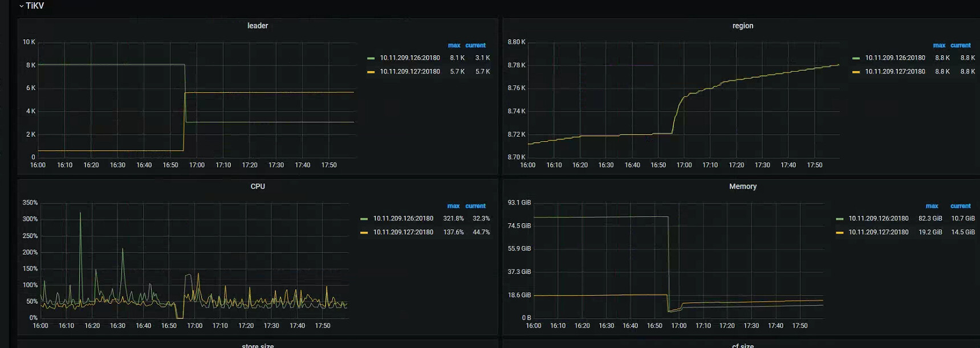
Task: Click the store size panel title
Action: point(257,345)
